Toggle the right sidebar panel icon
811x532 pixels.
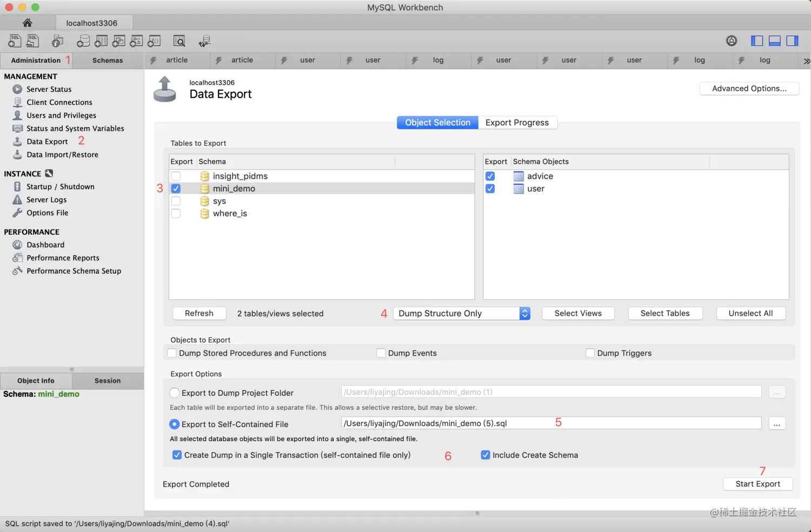tap(792, 41)
